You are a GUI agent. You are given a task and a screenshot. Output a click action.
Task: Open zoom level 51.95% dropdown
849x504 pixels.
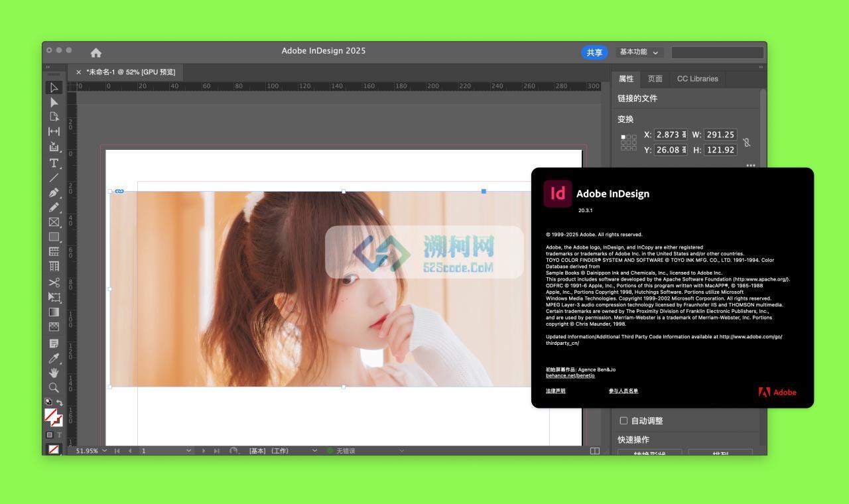coord(104,451)
